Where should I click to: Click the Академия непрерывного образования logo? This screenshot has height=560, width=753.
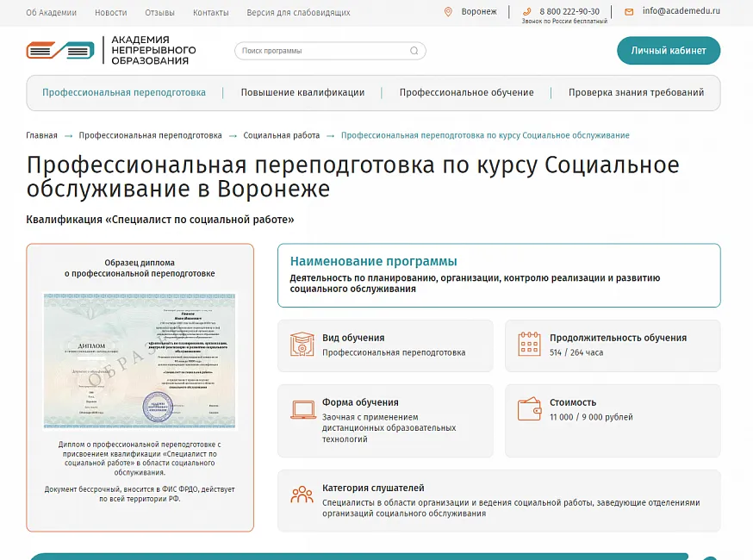(111, 50)
